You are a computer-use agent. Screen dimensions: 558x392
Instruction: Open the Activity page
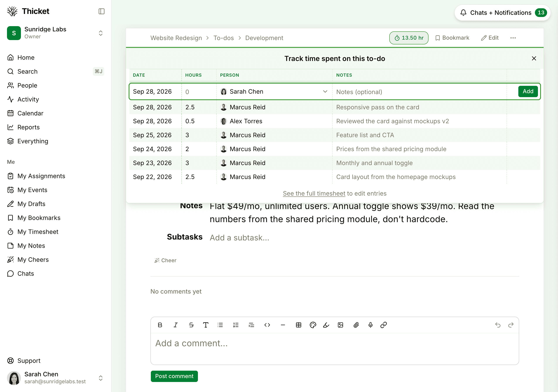[23, 99]
